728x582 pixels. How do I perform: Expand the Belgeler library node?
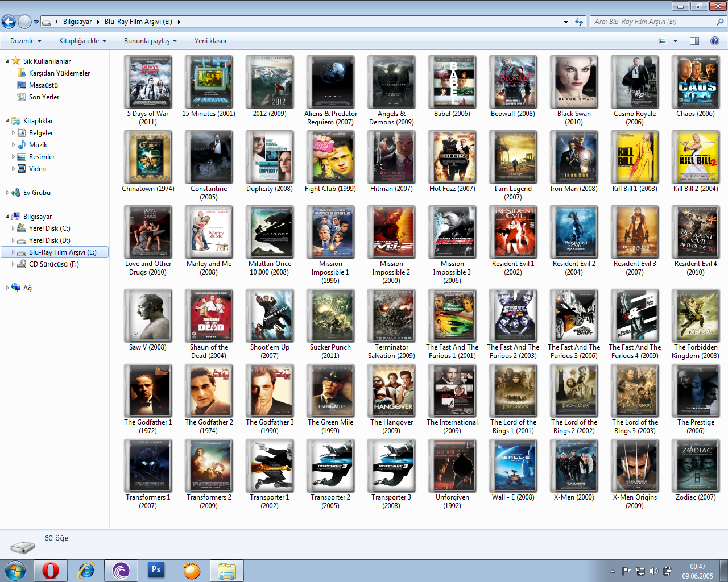point(14,133)
